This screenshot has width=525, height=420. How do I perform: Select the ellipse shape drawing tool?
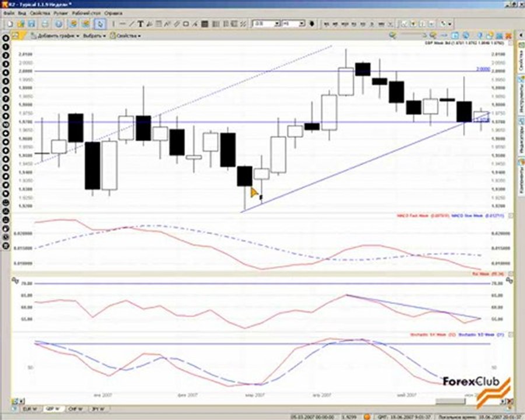(186, 24)
